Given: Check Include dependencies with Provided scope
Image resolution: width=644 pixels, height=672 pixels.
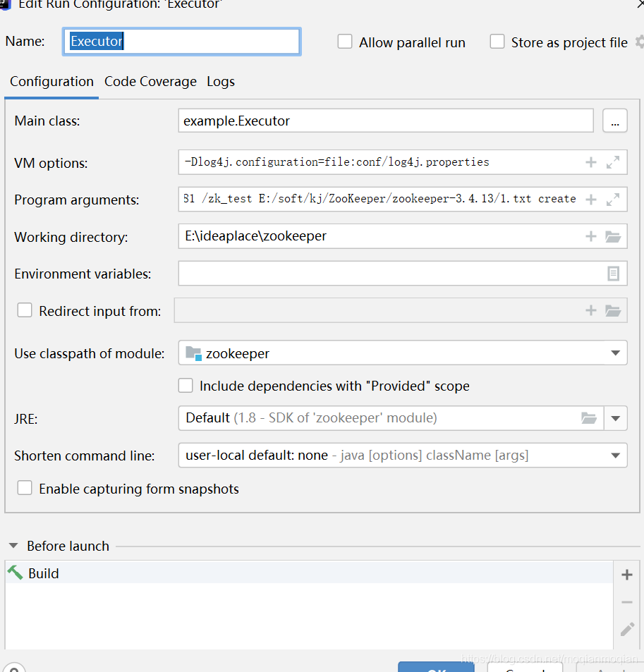Looking at the screenshot, I should (186, 385).
